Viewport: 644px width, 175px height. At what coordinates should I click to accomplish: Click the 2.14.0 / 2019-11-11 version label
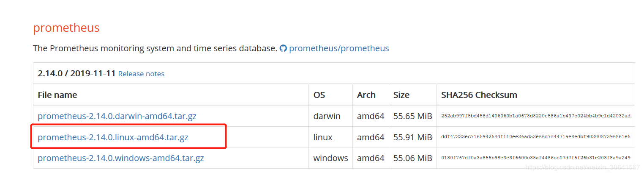(x=76, y=73)
